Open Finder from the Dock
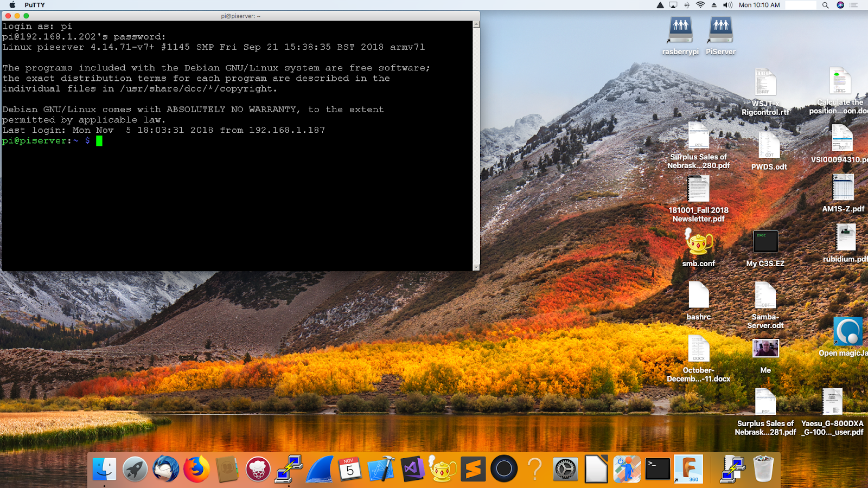The width and height of the screenshot is (868, 488). [x=104, y=469]
